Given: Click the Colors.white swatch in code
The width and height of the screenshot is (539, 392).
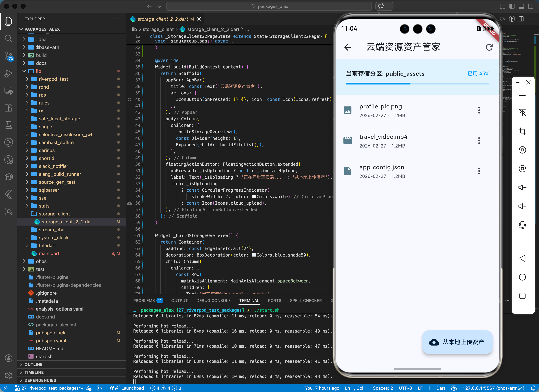Looking at the screenshot, I should pyautogui.click(x=254, y=197).
